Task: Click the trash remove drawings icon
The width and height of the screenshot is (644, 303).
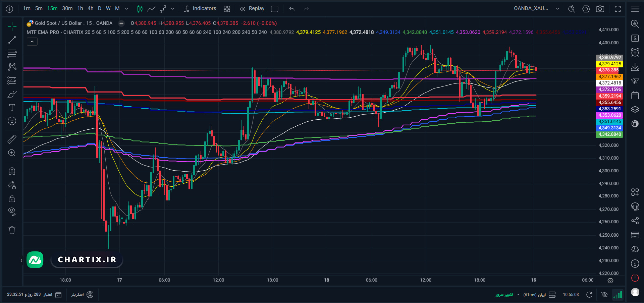Action: click(12, 230)
